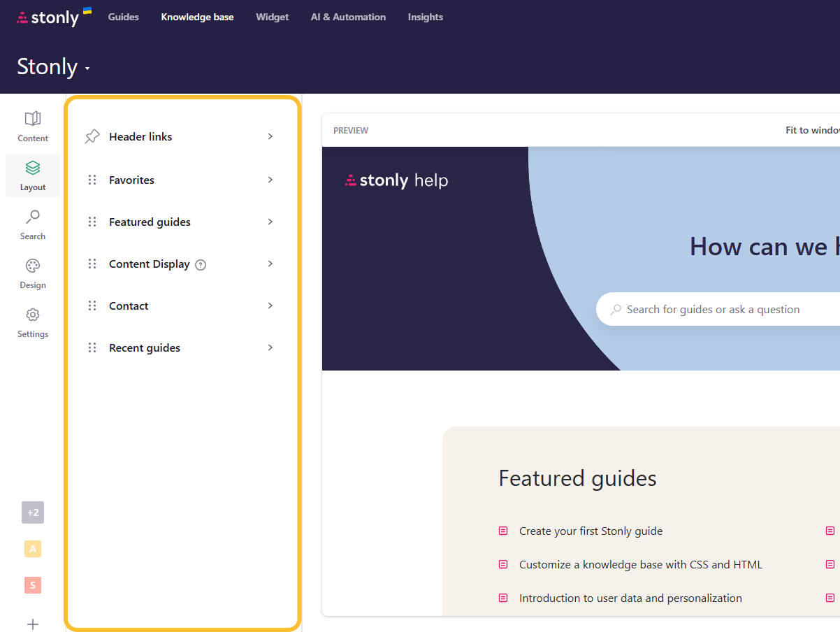Open the Create your first Stonly guide link
The height and width of the screenshot is (632, 840).
coord(591,531)
